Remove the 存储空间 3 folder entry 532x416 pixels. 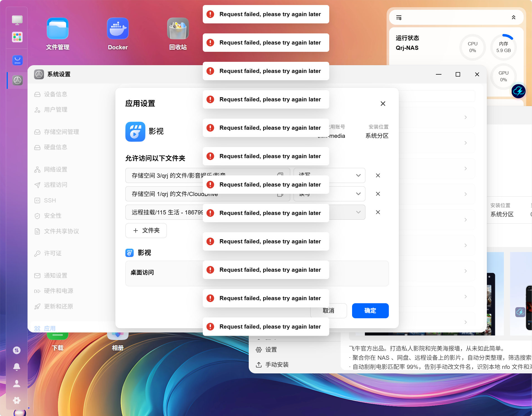(378, 175)
